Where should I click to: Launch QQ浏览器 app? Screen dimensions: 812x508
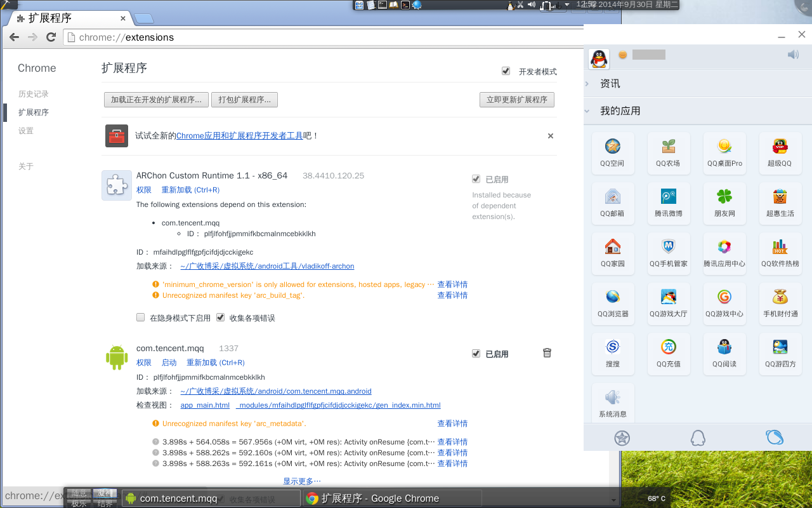[x=612, y=304]
